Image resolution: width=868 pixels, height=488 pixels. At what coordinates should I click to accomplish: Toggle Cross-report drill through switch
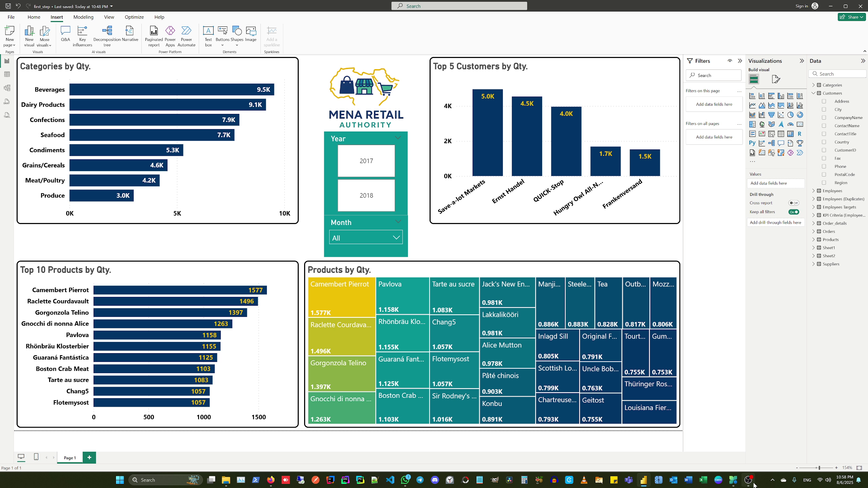click(x=794, y=203)
